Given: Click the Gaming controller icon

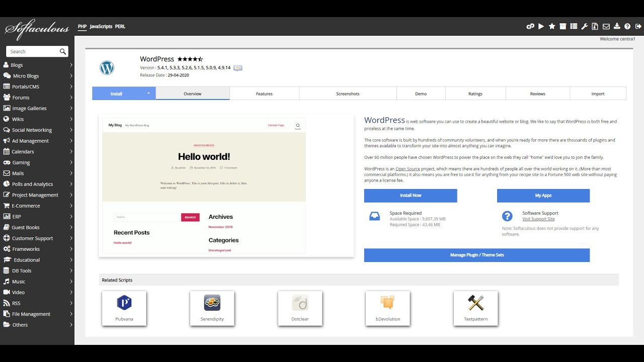Looking at the screenshot, I should coord(7,162).
